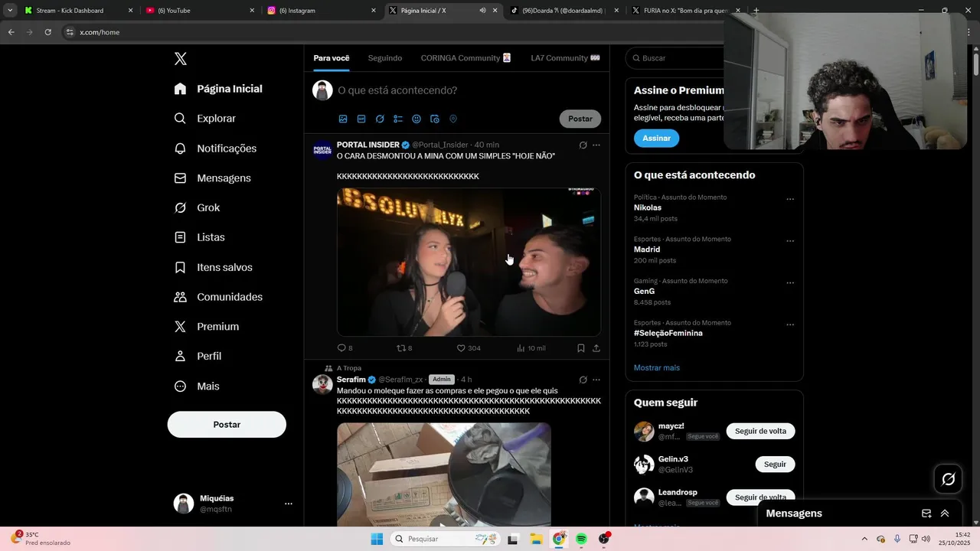980x551 pixels.
Task: Switch to YouTube browser tab
Action: pos(199,11)
